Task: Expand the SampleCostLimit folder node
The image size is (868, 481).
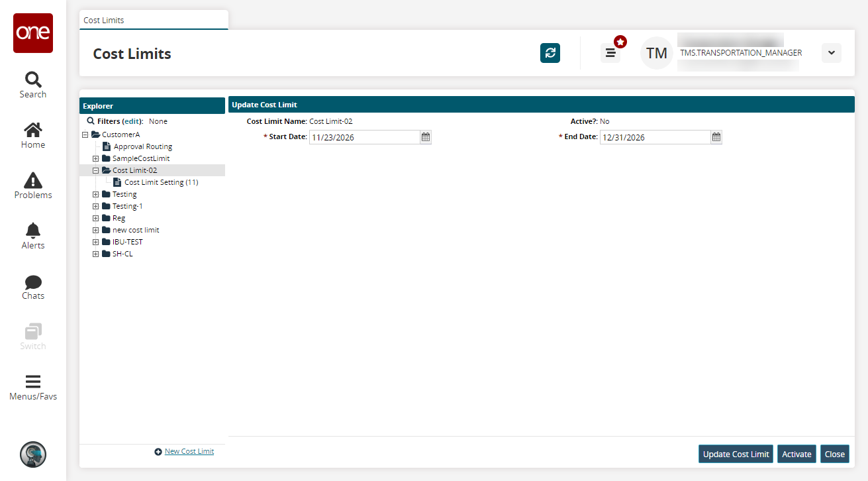Action: point(96,158)
